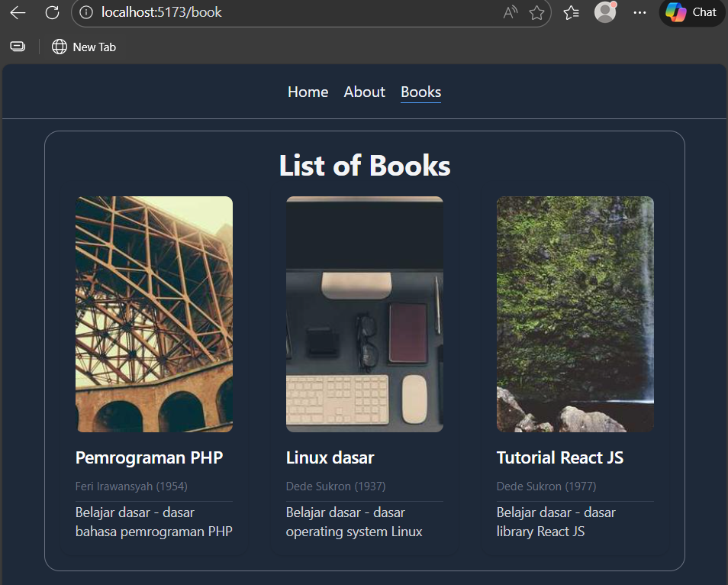Click the localhost:5173/book address field
Image resolution: width=728 pixels, height=585 pixels.
click(311, 12)
